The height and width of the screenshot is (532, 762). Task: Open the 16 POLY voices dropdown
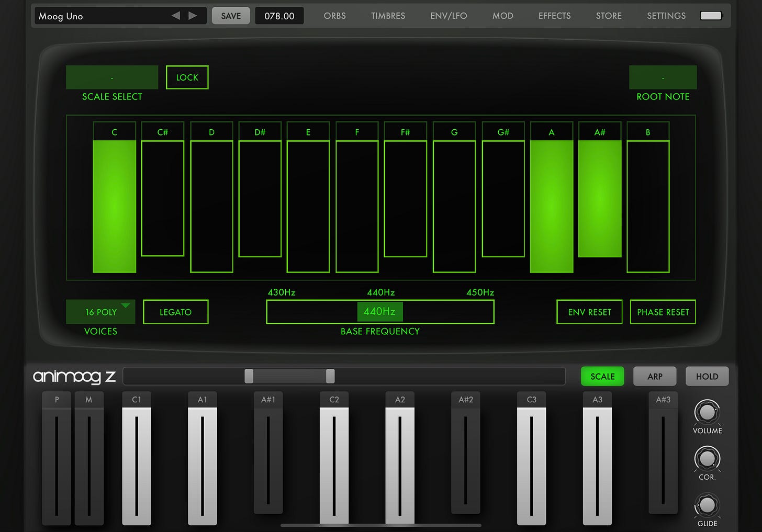pyautogui.click(x=100, y=312)
